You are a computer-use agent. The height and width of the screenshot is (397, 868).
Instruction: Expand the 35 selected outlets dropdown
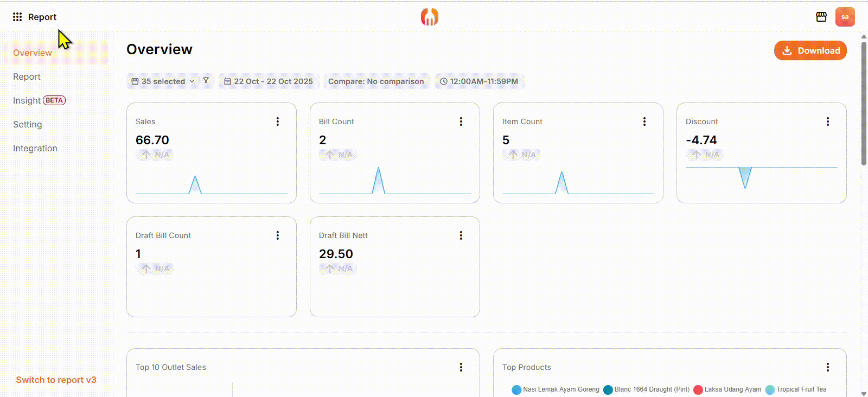163,81
